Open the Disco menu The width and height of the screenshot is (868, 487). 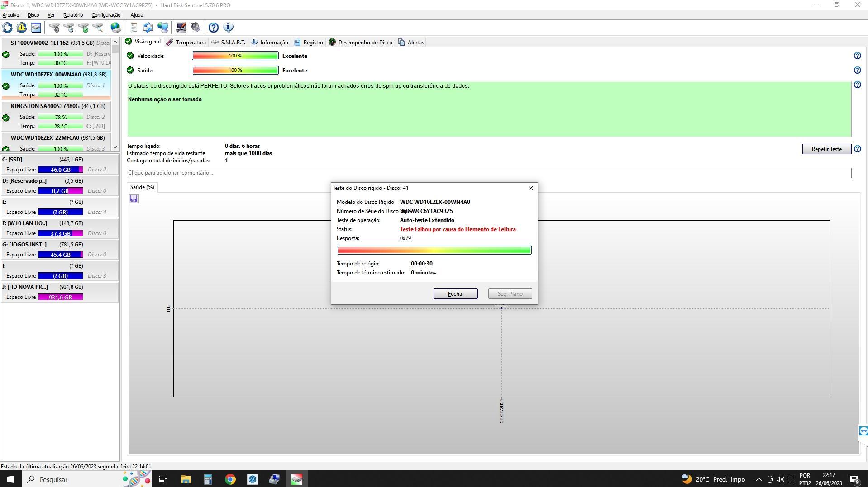click(x=33, y=15)
